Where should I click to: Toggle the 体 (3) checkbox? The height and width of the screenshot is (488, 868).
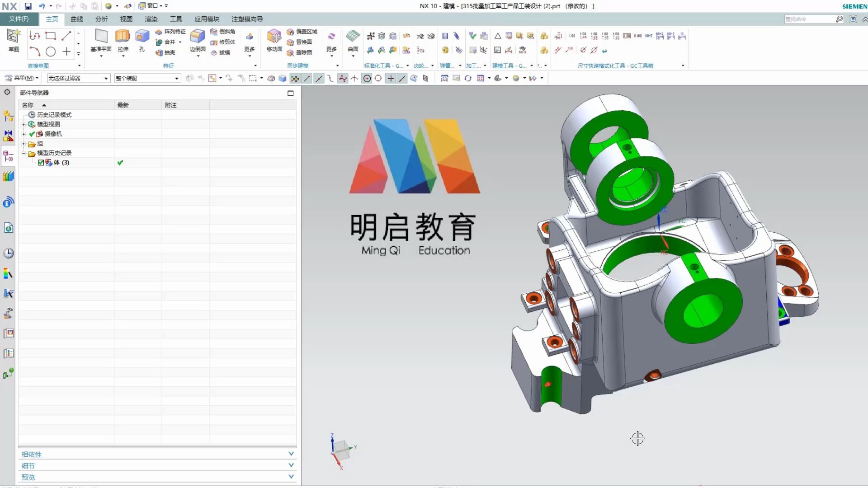[41, 163]
